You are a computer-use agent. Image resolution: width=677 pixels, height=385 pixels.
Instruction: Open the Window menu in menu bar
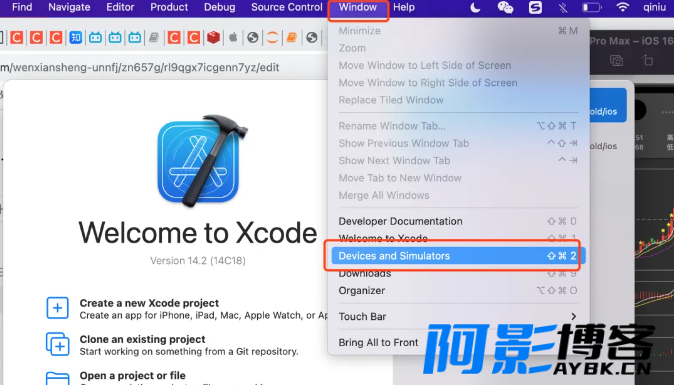[x=357, y=7]
